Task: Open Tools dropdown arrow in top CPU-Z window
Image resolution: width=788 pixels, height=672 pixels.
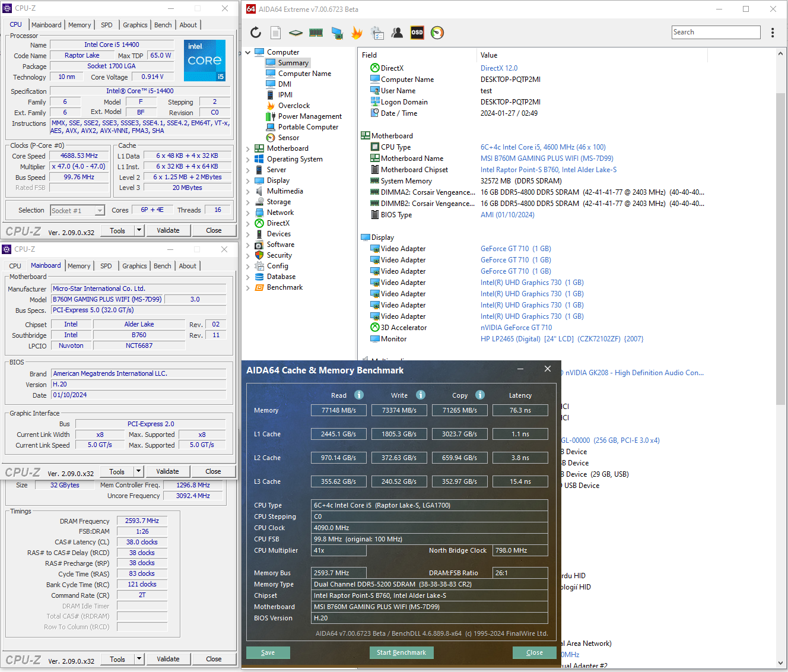Action: coord(139,230)
